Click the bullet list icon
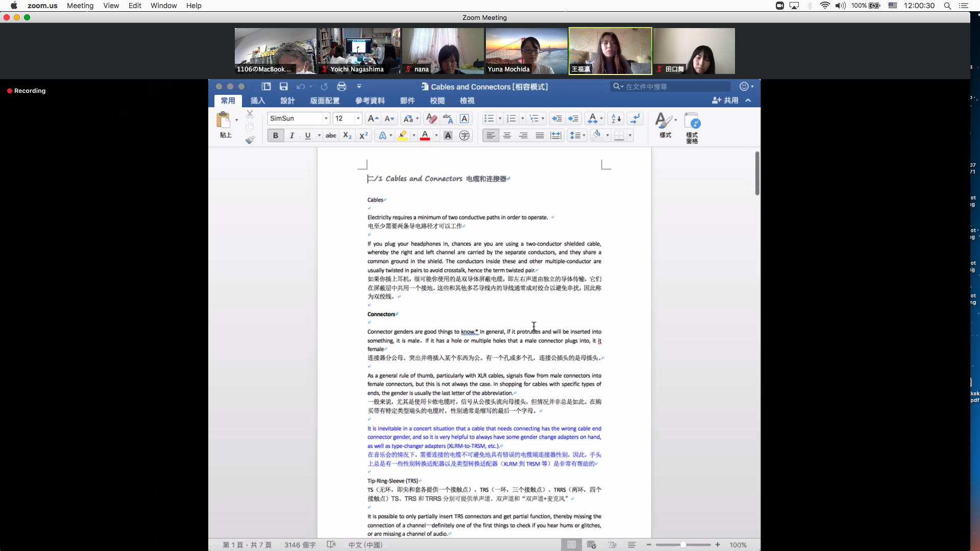 [488, 118]
